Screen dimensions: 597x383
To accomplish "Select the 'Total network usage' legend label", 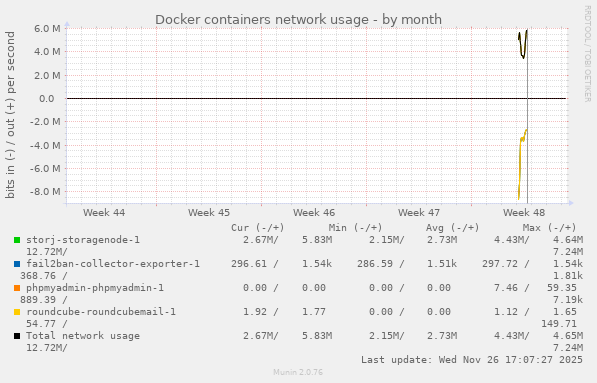I will point(83,335).
